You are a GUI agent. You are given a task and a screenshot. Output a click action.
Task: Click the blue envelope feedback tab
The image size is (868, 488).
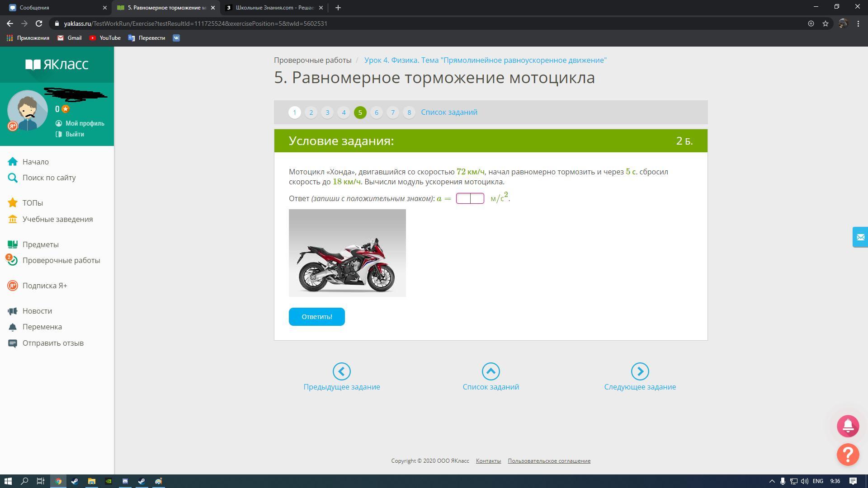(x=860, y=237)
